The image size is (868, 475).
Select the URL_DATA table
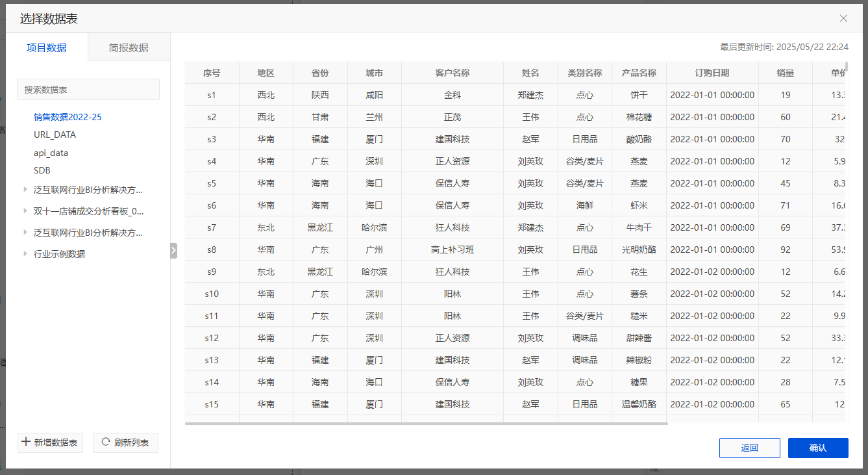coord(55,135)
